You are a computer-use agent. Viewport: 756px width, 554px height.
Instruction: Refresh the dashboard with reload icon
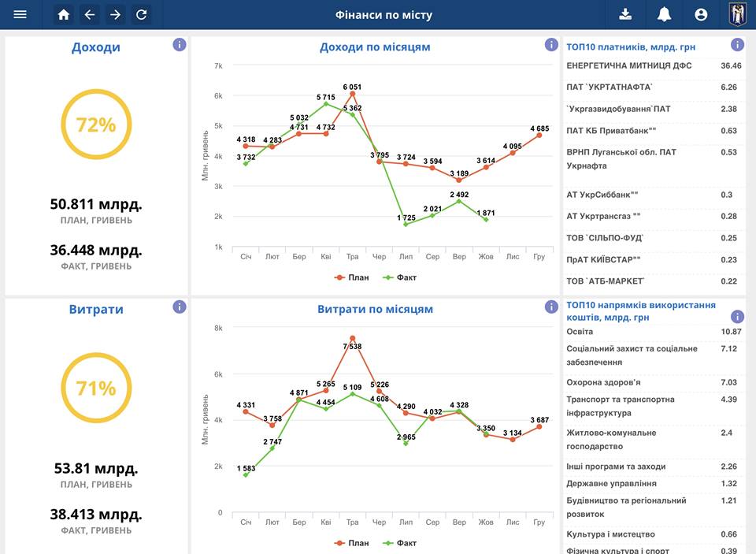141,14
